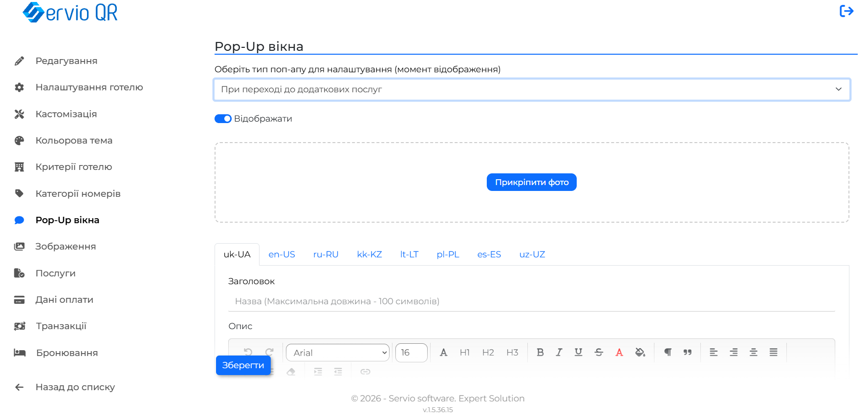This screenshot has width=868, height=419.
Task: Apply italic formatting in the editor
Action: pyautogui.click(x=559, y=352)
